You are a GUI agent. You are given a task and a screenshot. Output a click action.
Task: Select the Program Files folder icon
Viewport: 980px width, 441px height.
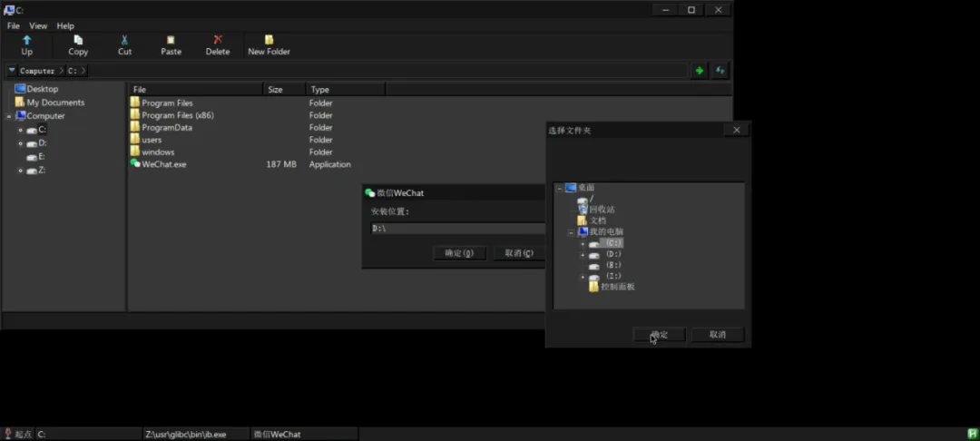pos(135,102)
